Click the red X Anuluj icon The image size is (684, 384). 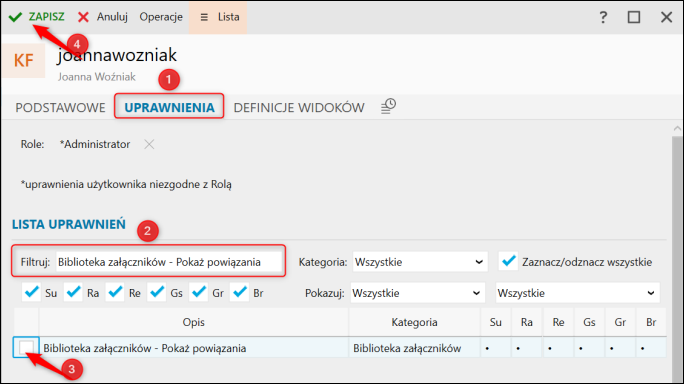[x=83, y=17]
